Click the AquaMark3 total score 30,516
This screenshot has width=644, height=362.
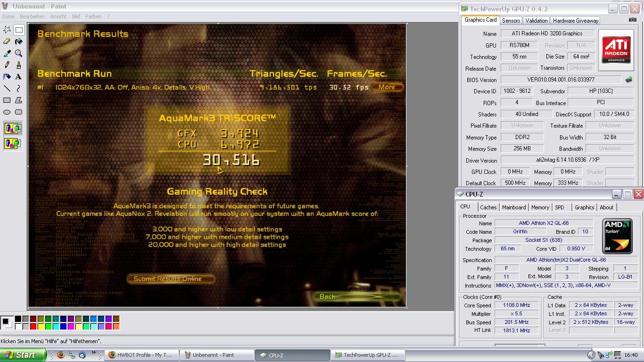(231, 160)
